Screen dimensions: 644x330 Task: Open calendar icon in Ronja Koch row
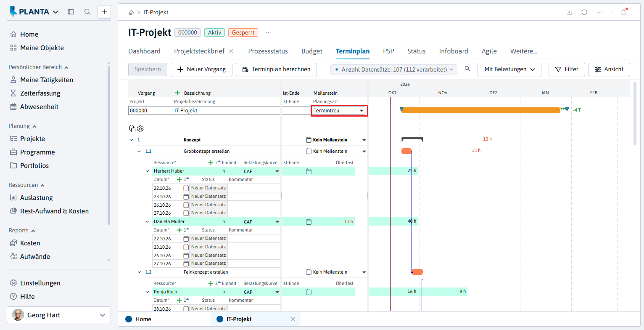(309, 292)
